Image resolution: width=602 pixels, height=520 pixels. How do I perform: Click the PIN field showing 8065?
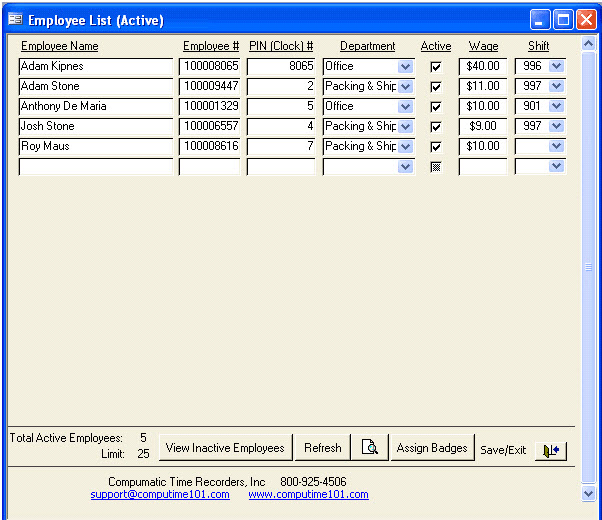click(x=281, y=66)
